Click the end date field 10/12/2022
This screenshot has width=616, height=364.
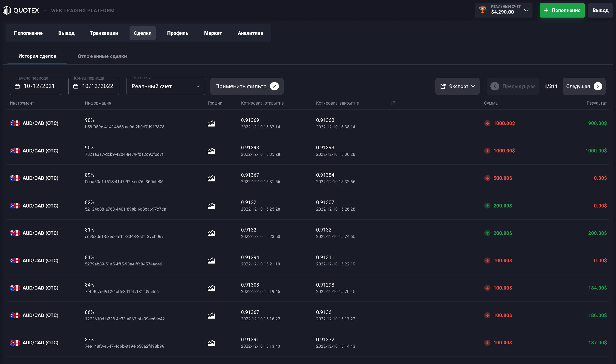click(x=94, y=86)
